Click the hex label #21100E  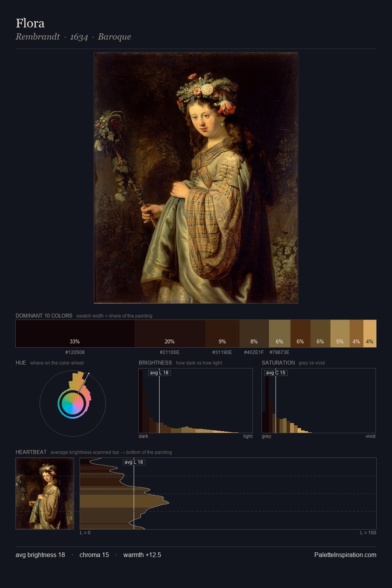click(170, 352)
